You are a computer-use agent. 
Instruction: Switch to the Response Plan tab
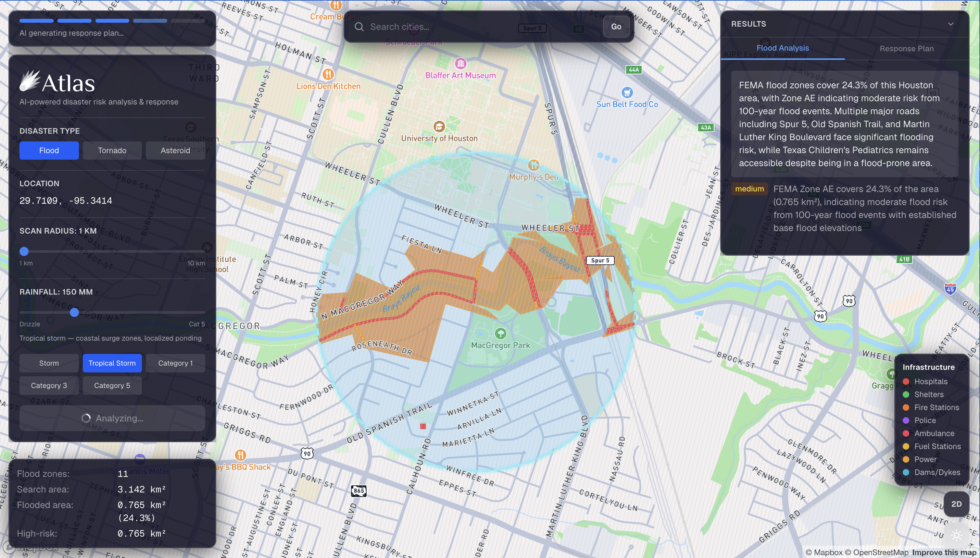pyautogui.click(x=906, y=49)
